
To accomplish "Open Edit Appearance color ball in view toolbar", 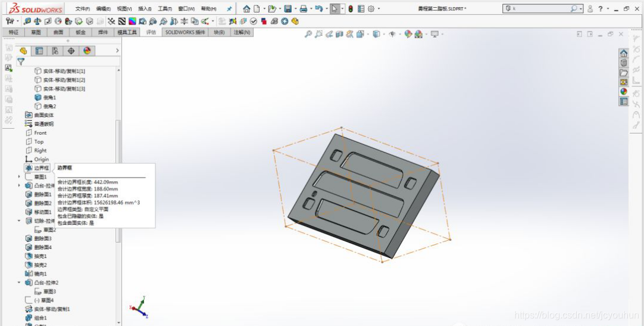I will point(408,34).
